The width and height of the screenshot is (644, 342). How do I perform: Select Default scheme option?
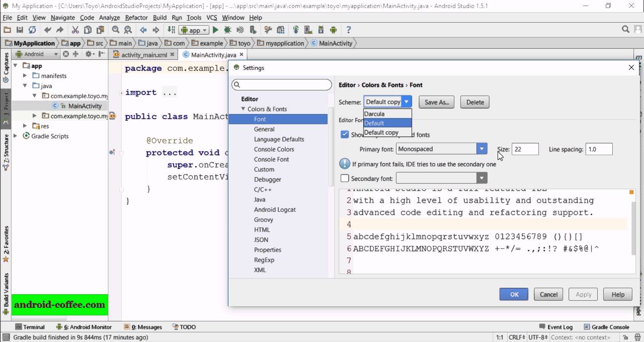pyautogui.click(x=387, y=123)
